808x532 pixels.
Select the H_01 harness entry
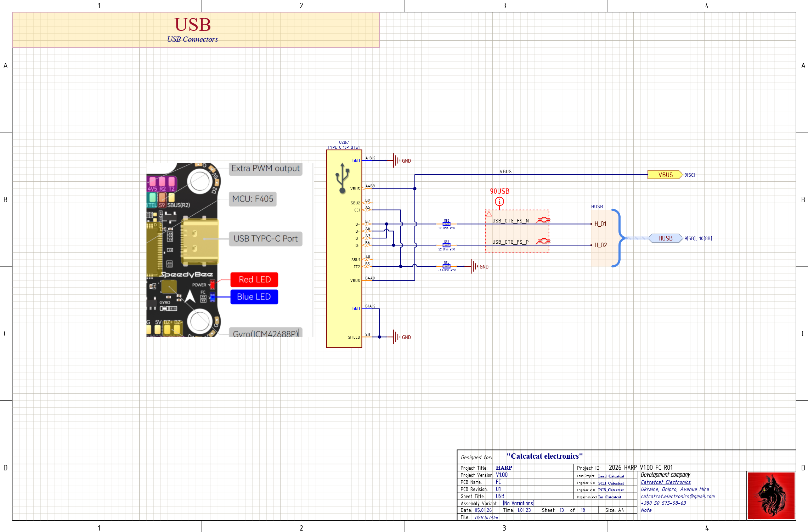pos(600,224)
